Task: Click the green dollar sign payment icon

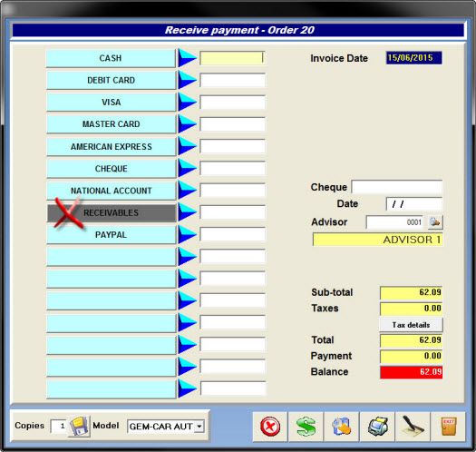Action: (x=306, y=426)
